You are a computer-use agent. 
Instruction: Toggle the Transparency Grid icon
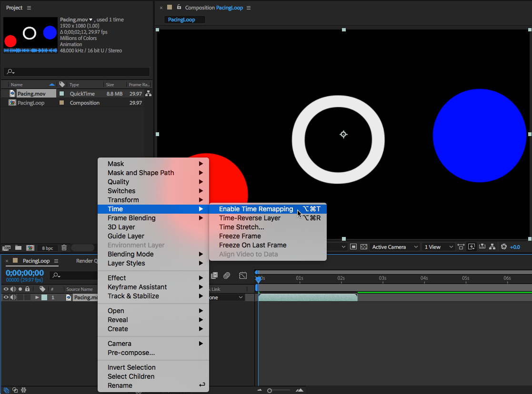[x=364, y=247]
